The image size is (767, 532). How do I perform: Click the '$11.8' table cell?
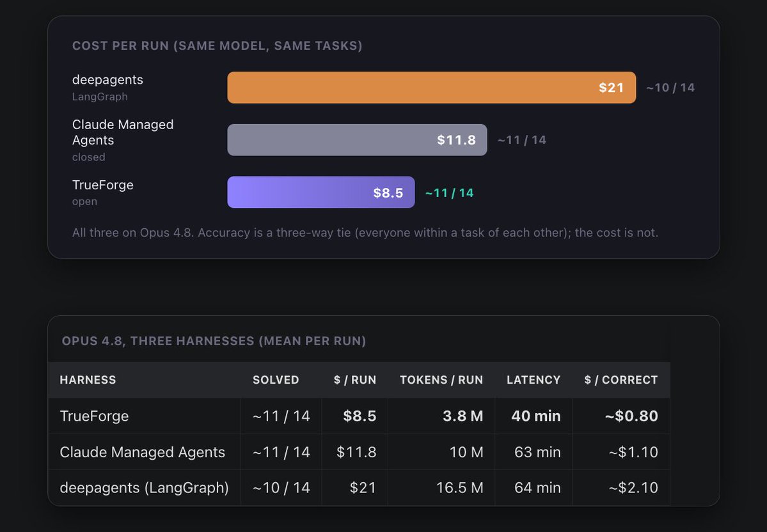pyautogui.click(x=356, y=452)
